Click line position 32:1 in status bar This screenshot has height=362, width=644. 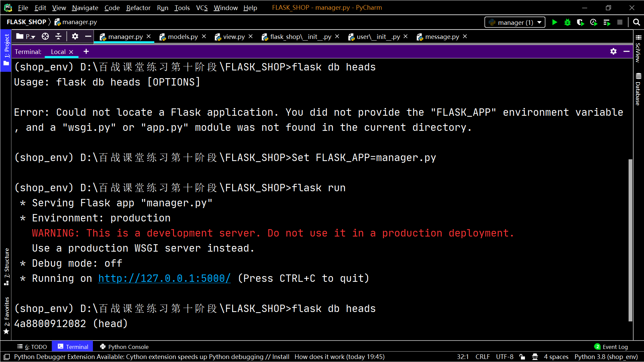(x=463, y=357)
